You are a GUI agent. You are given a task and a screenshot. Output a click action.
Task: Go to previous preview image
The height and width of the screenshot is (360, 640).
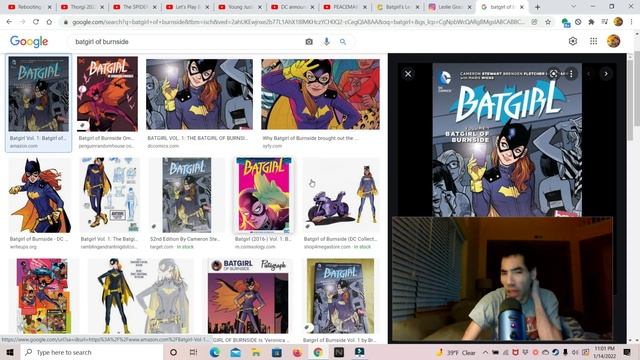point(589,74)
